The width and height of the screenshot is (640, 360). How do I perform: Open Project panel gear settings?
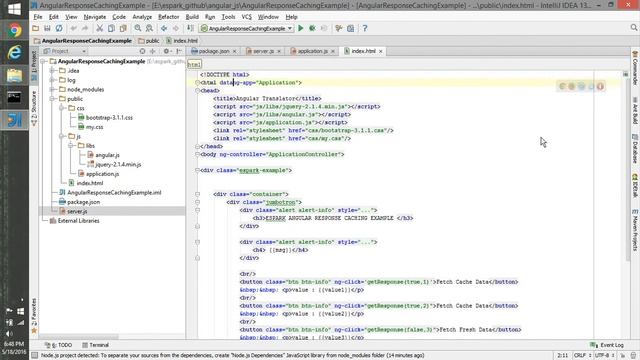167,51
